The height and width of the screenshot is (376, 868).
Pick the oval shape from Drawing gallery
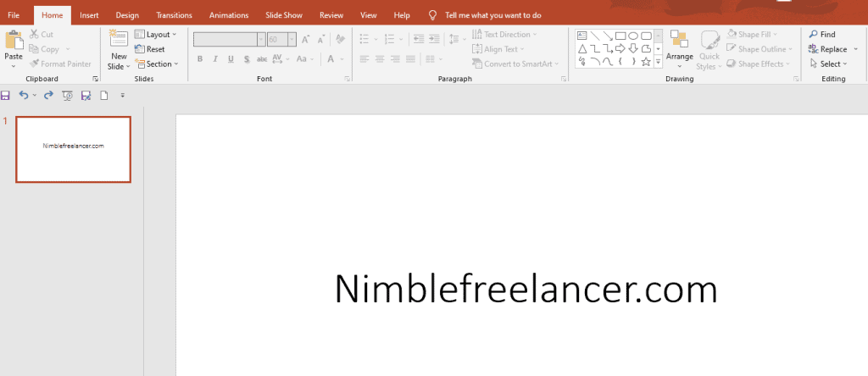click(x=633, y=36)
